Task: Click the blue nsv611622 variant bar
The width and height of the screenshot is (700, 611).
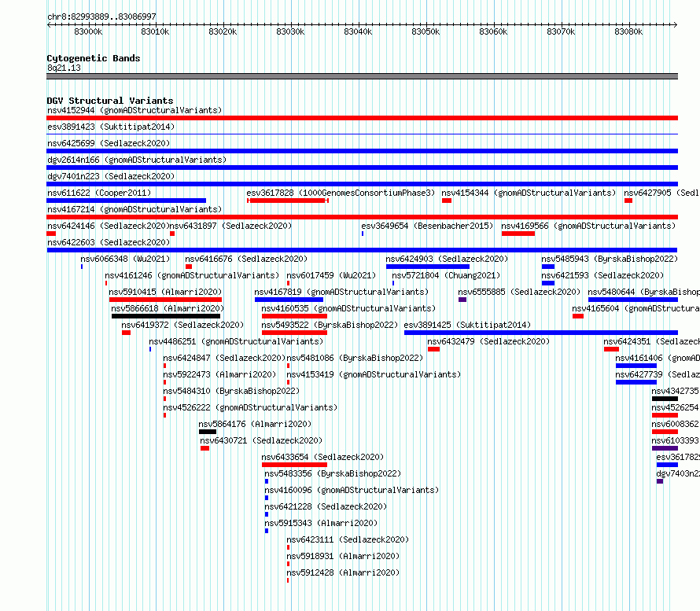Action: coord(127,201)
